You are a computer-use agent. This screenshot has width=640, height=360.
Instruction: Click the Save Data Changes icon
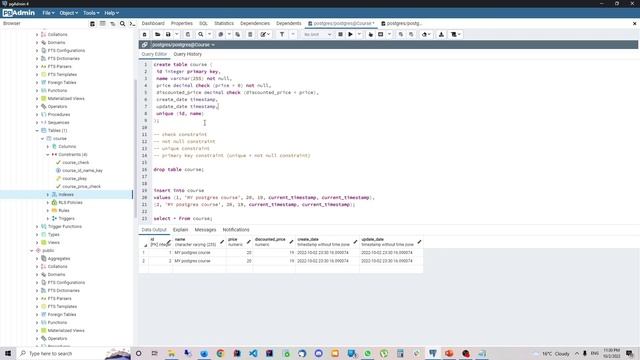pos(188,35)
